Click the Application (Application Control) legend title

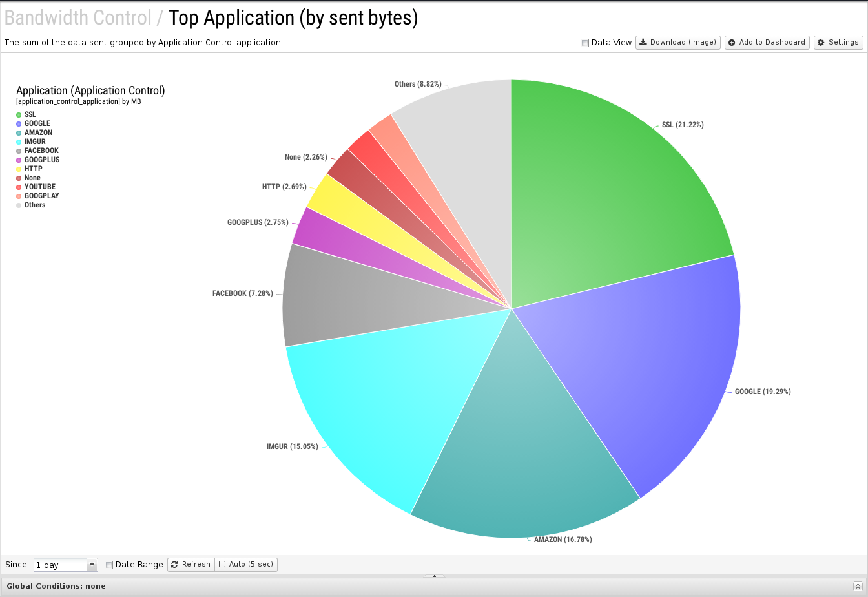pos(90,91)
